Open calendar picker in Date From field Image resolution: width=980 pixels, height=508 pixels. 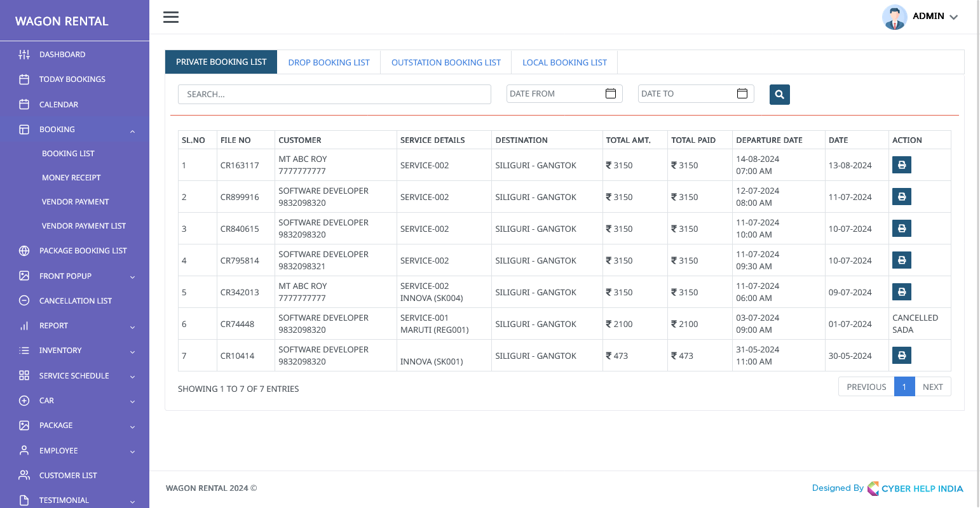tap(611, 94)
